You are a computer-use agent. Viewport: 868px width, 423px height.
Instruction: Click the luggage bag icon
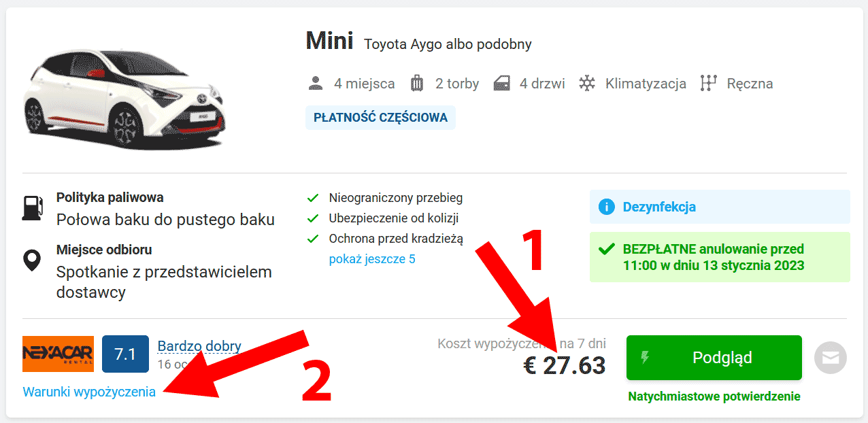[417, 84]
